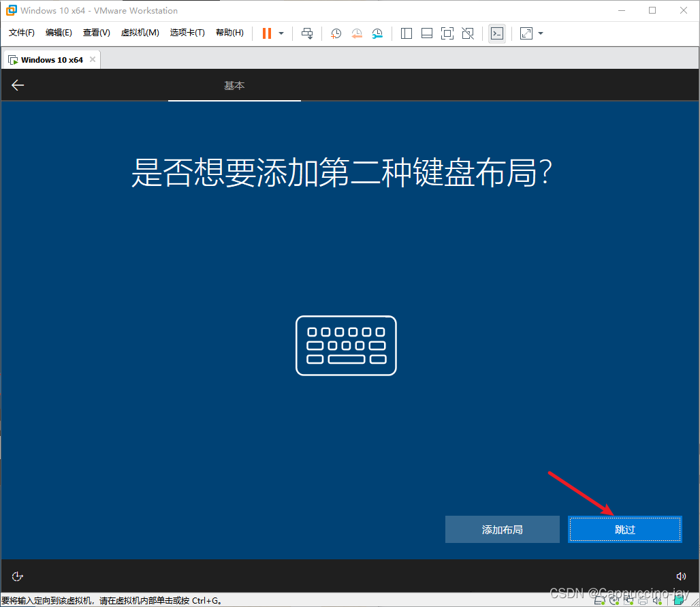Open the 帮助(H) menu
700x607 pixels.
[229, 33]
